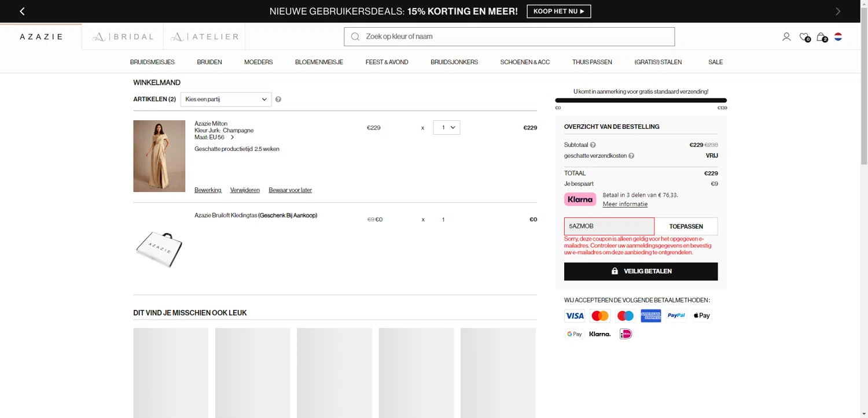Click the PayPal payment icon
868x418 pixels.
676,316
